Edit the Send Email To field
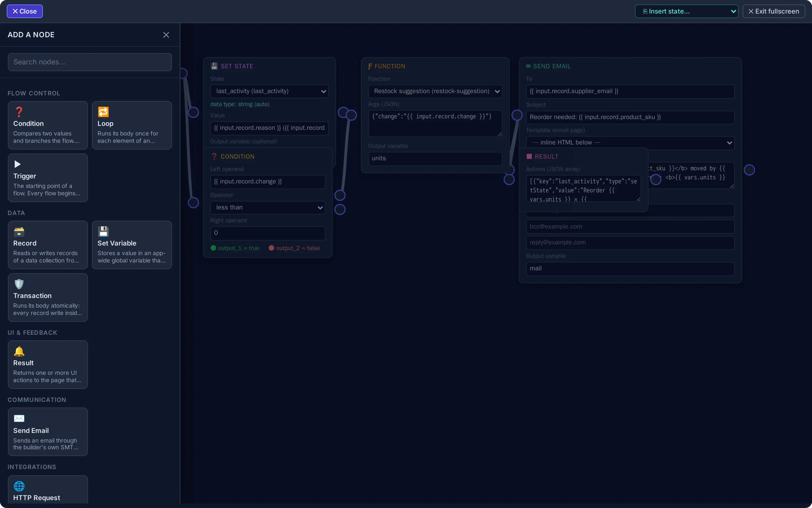The image size is (812, 508). click(630, 91)
